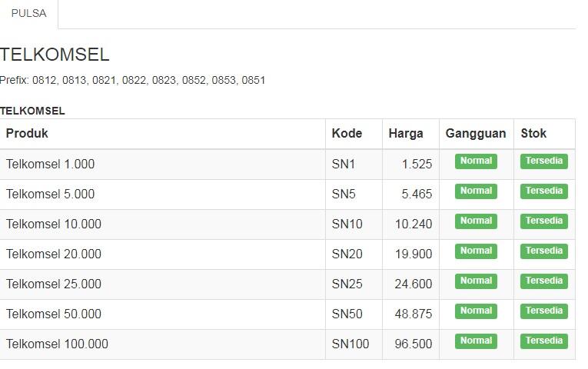Click the SN1 code cell

coord(354,165)
